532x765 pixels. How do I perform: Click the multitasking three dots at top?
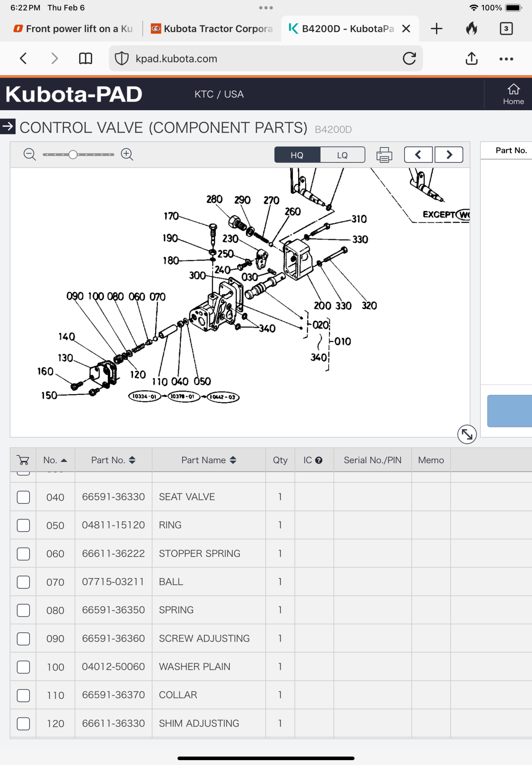coord(266,7)
